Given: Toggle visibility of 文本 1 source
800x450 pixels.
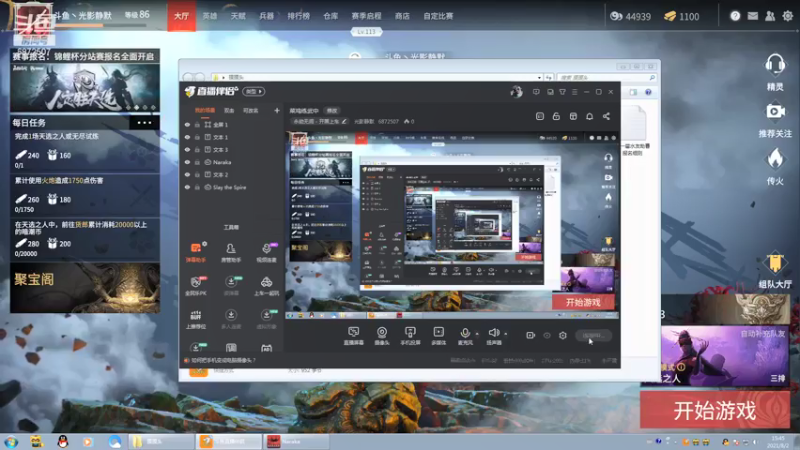Looking at the screenshot, I should (187, 137).
